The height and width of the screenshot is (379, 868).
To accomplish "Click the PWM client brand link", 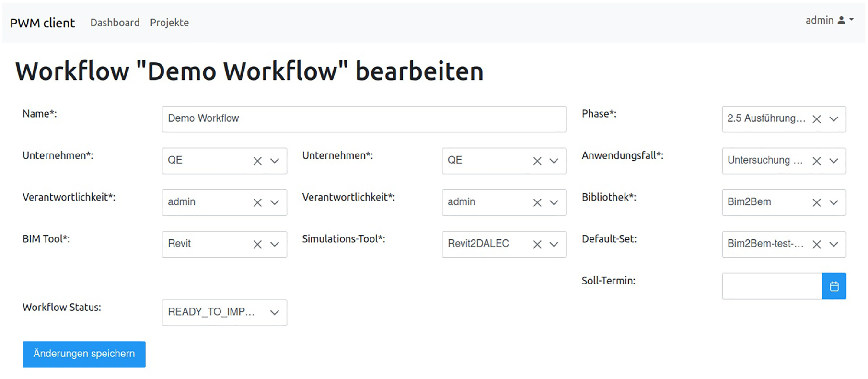I will tap(43, 23).
